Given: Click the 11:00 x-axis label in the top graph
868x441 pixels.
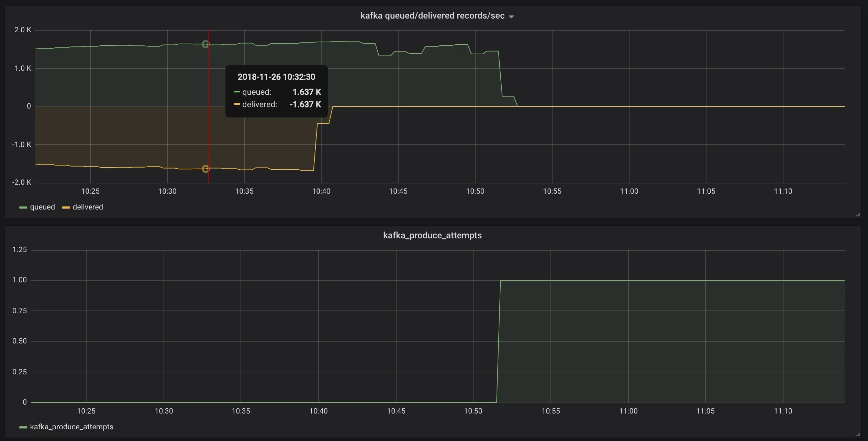Looking at the screenshot, I should [x=629, y=191].
